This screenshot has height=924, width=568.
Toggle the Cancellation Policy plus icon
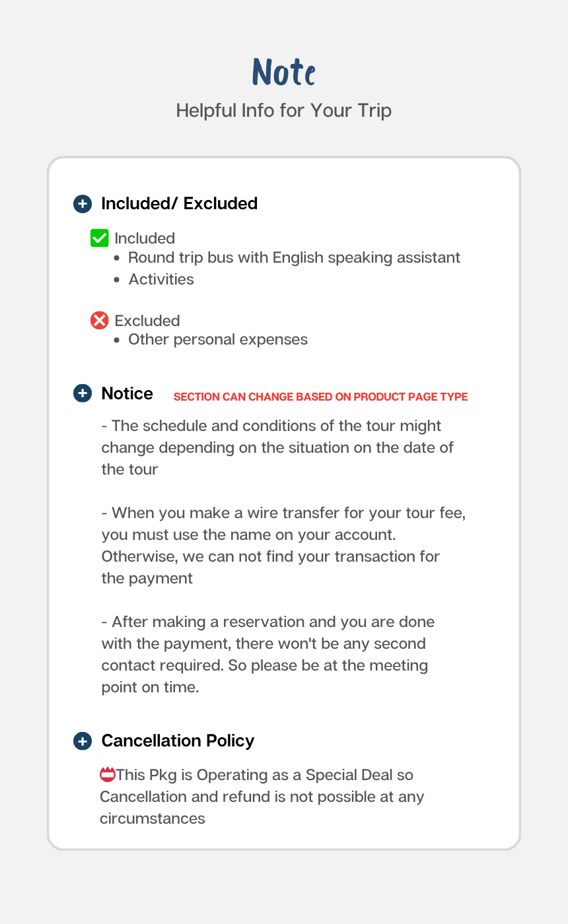click(x=82, y=741)
